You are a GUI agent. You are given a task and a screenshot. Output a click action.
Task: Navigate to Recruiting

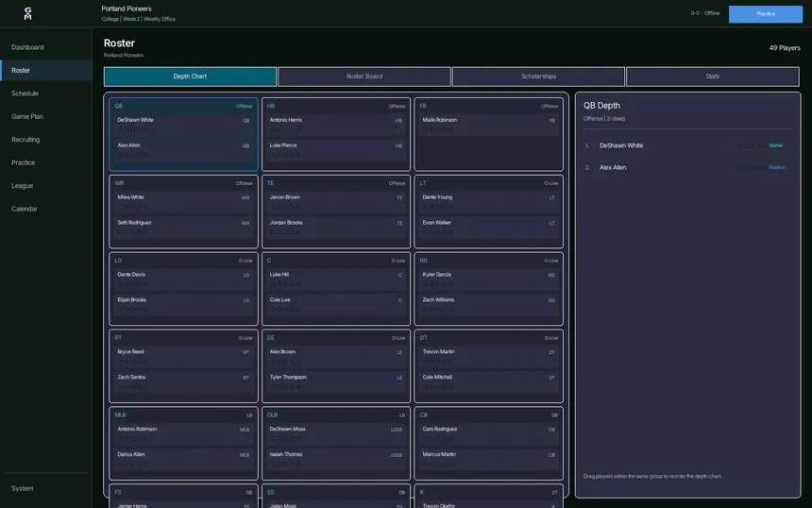click(25, 140)
